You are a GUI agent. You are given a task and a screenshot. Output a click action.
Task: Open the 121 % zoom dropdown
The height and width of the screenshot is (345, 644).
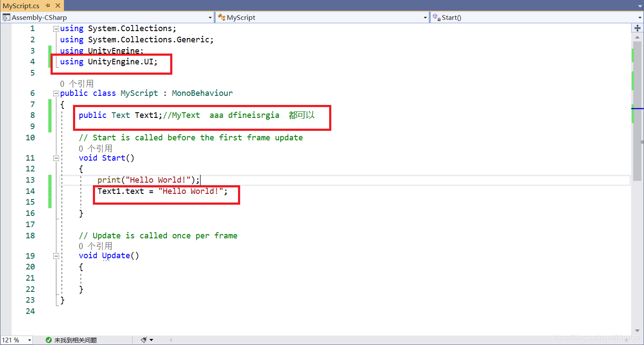coord(30,340)
